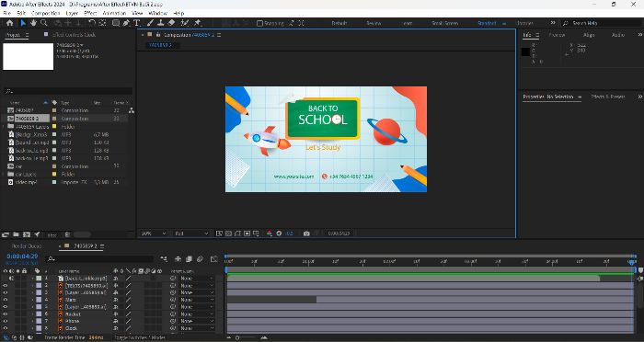Image resolution: width=644 pixels, height=342 pixels.
Task: Toggle Region of Interest icon
Action: [247, 234]
